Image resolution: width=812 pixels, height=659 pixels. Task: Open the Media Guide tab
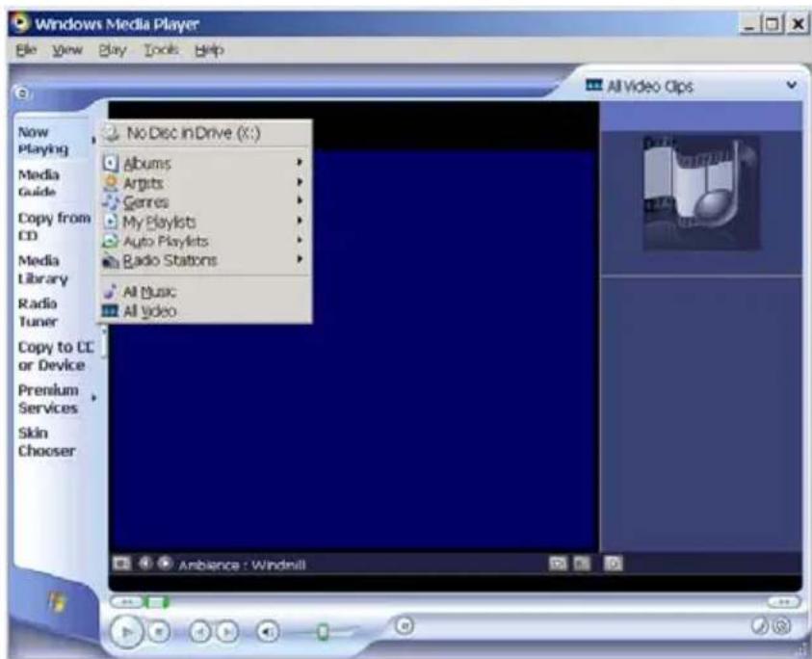(39, 183)
